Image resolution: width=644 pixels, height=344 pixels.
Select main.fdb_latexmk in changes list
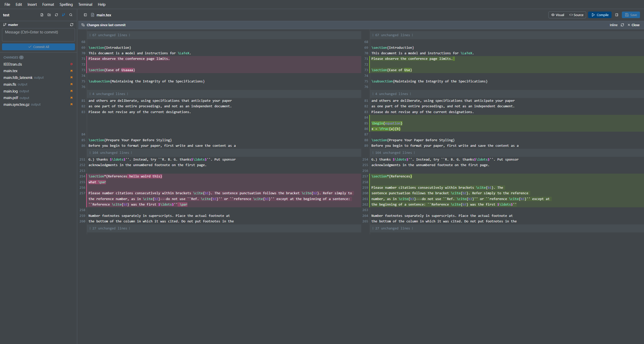click(x=38, y=78)
